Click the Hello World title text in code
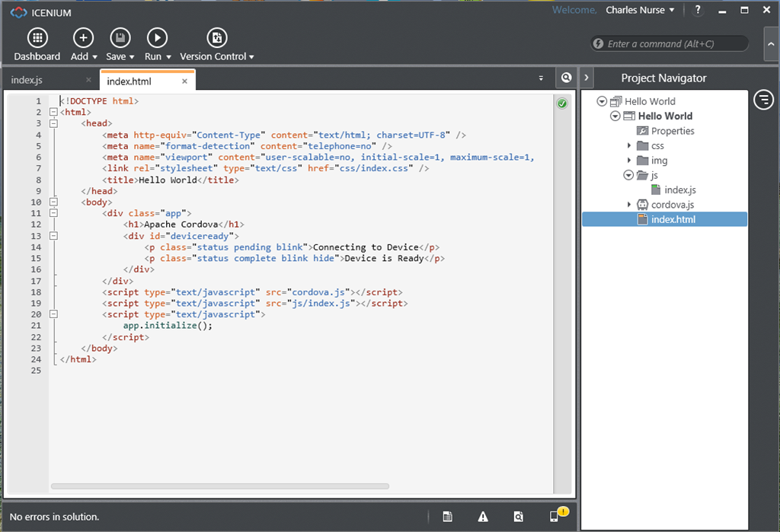Image resolution: width=780 pixels, height=532 pixels. [168, 180]
